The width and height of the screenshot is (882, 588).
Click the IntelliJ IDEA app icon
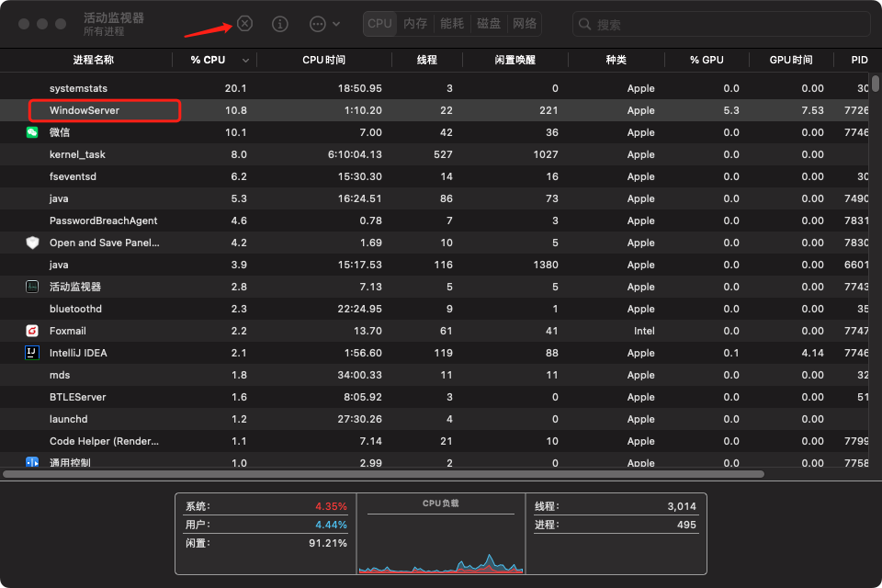point(32,353)
